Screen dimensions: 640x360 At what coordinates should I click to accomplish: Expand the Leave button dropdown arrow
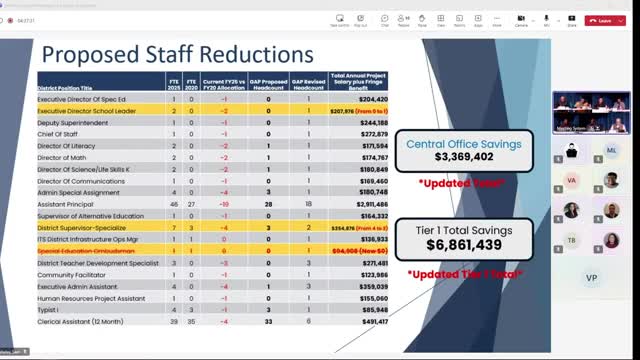coord(621,20)
